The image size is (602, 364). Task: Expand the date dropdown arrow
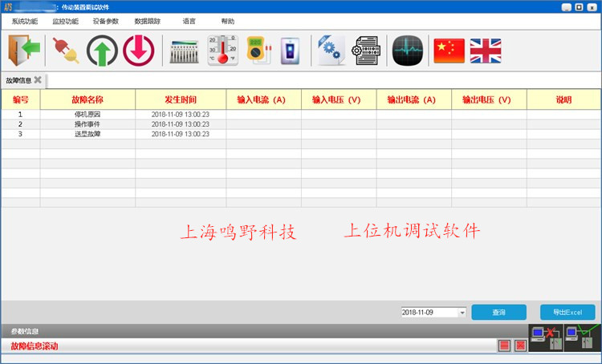click(x=462, y=313)
